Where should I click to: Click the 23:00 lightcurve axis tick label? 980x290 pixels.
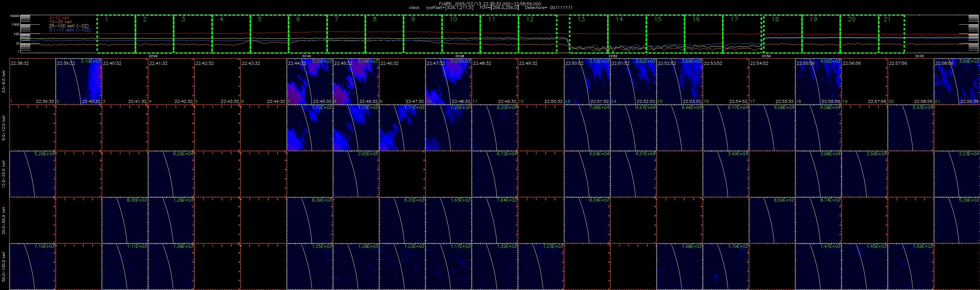(919, 56)
